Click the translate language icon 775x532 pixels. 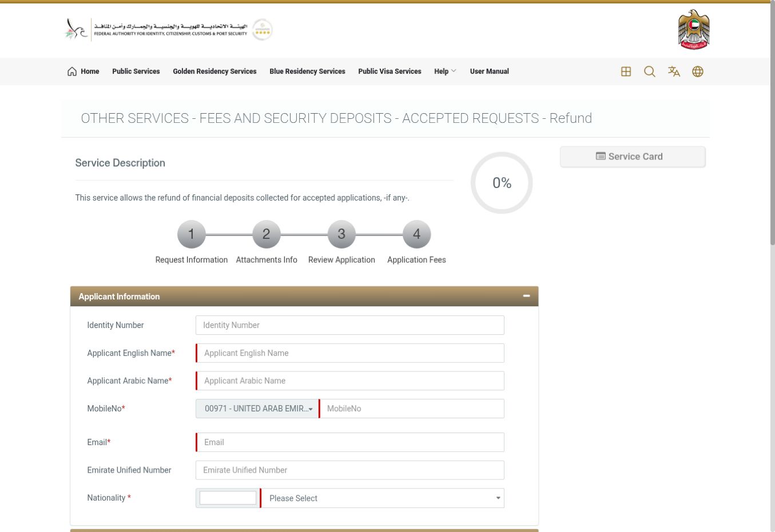pos(674,71)
